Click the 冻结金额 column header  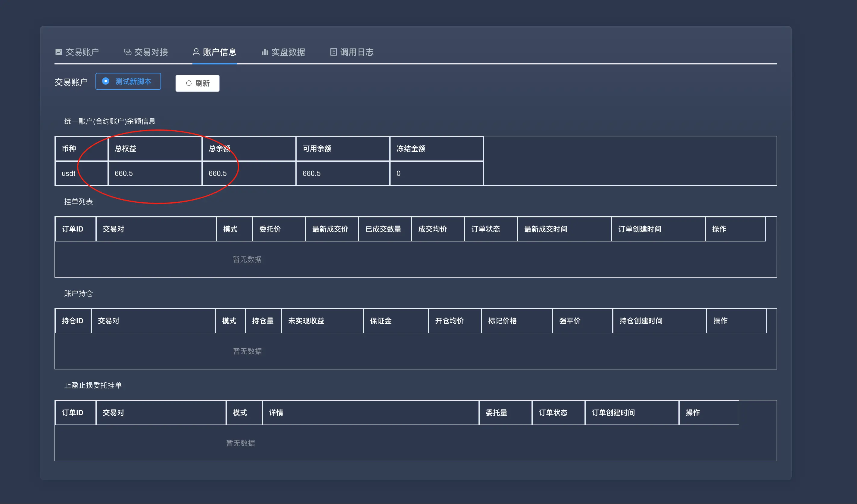point(411,149)
